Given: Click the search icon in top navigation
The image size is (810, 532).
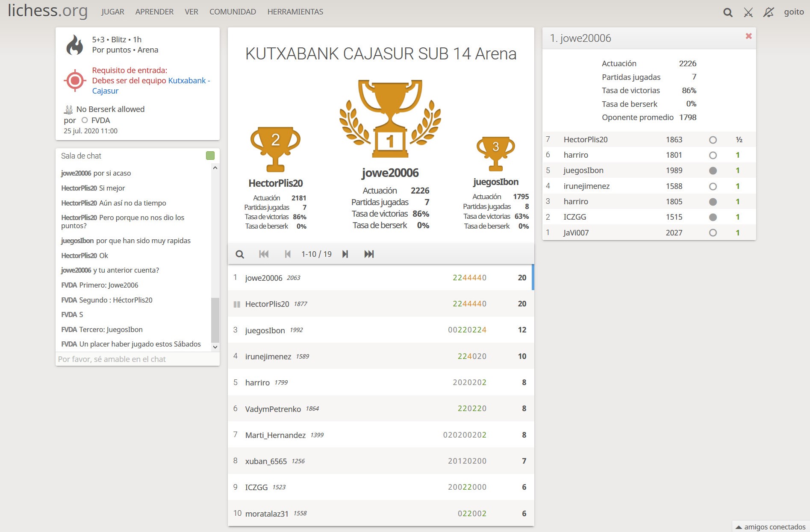Looking at the screenshot, I should click(x=728, y=12).
